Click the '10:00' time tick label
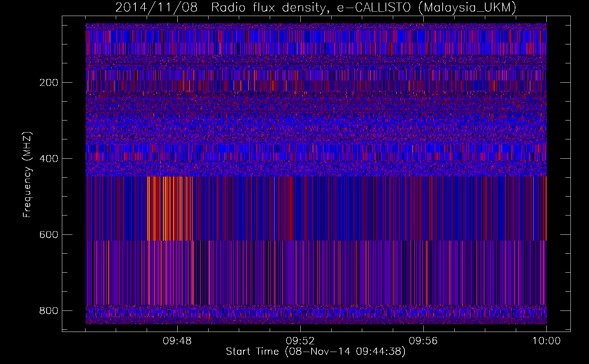Viewport: 589px width, 364px height. [x=546, y=341]
